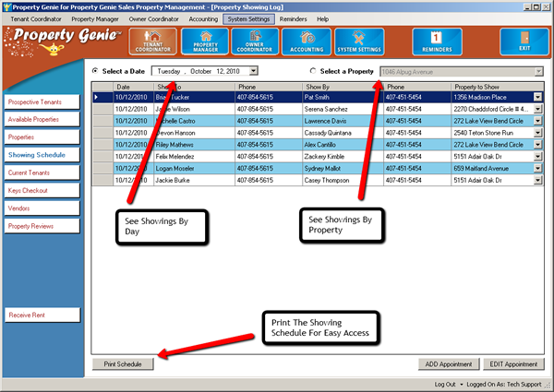Expand property dropdown for 2270 Chaddsford Circle

[537, 109]
